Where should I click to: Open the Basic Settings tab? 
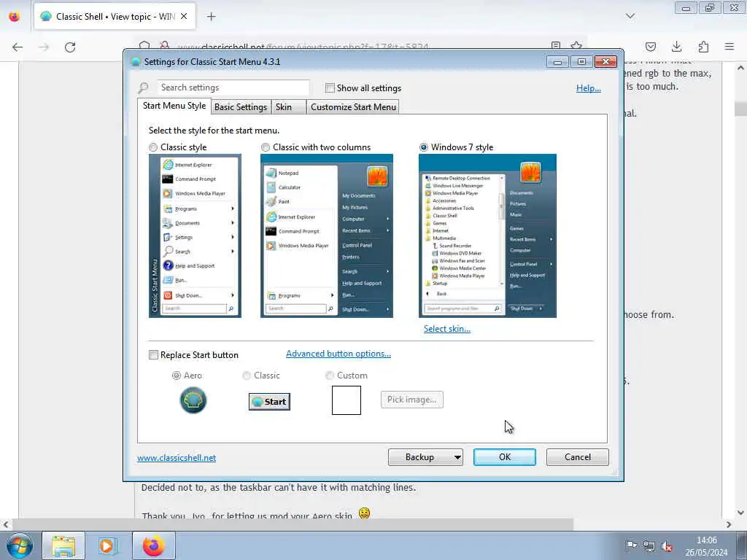[x=241, y=106]
